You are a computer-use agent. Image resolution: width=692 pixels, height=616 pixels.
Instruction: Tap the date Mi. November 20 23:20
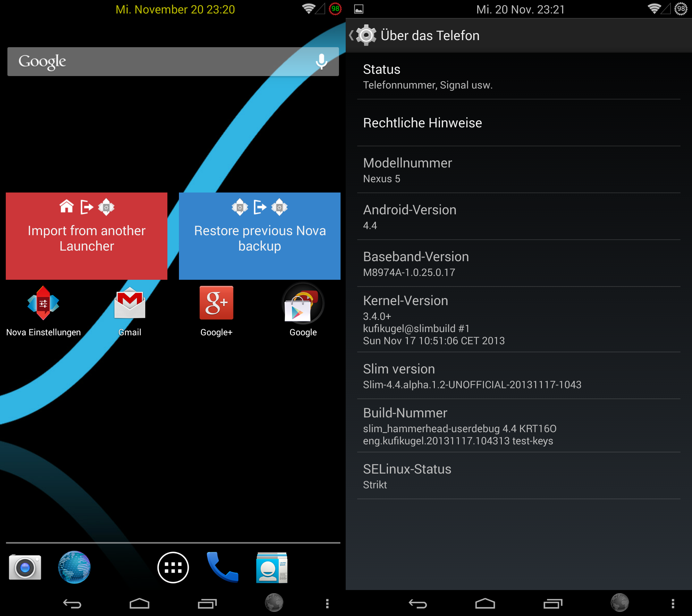[175, 10]
